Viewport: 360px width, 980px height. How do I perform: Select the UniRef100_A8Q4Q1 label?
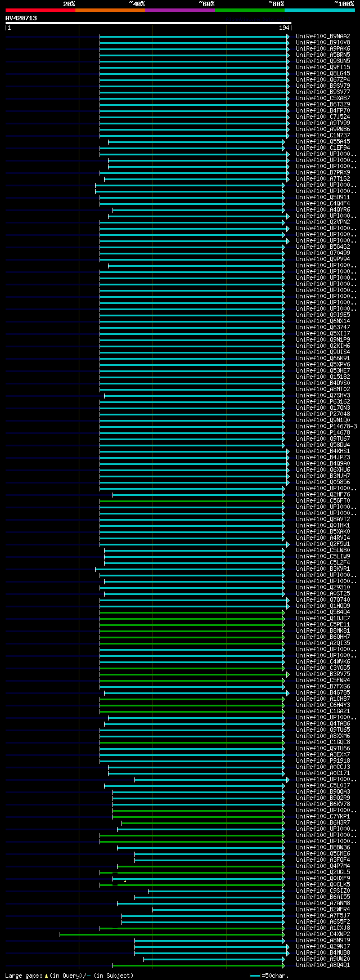click(x=323, y=965)
